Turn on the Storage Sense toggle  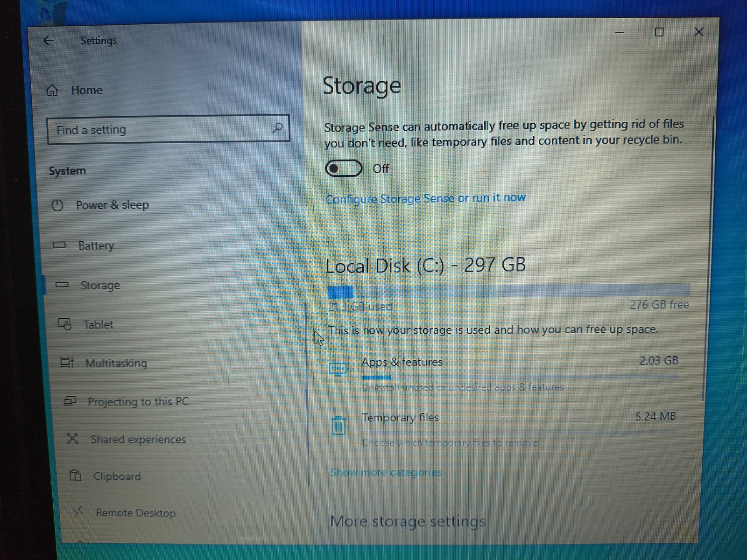click(344, 168)
